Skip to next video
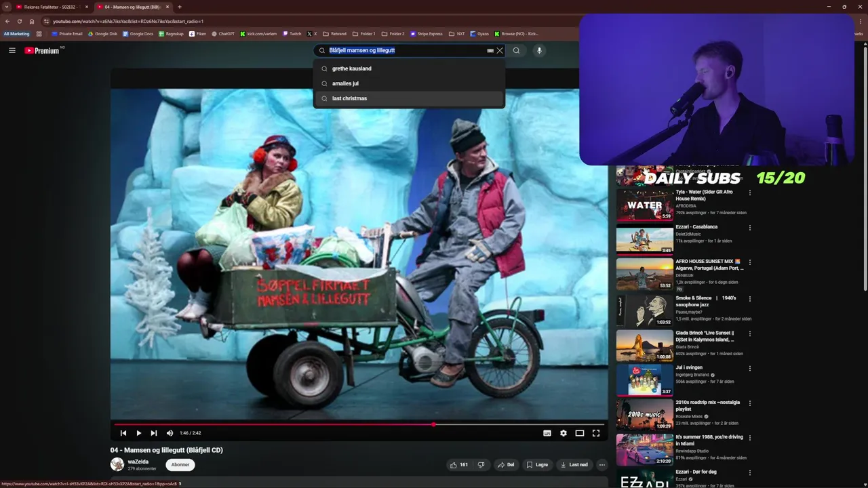The image size is (868, 488). pyautogui.click(x=154, y=433)
